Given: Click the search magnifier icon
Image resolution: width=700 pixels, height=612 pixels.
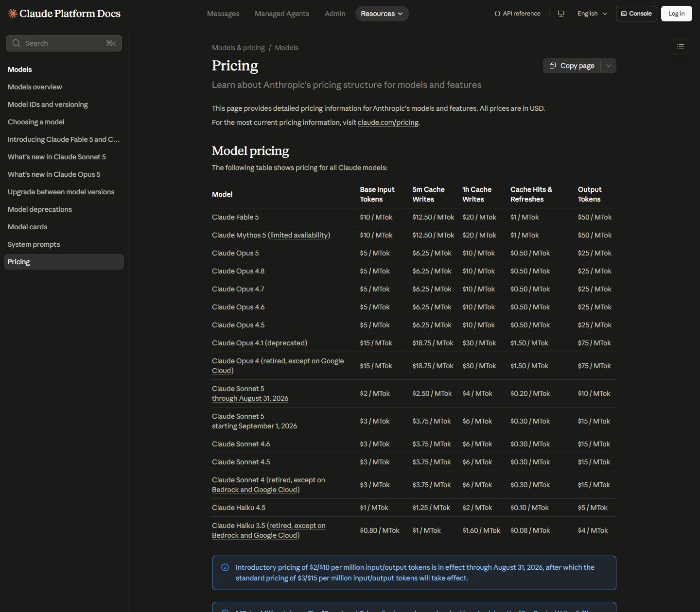Looking at the screenshot, I should point(17,43).
